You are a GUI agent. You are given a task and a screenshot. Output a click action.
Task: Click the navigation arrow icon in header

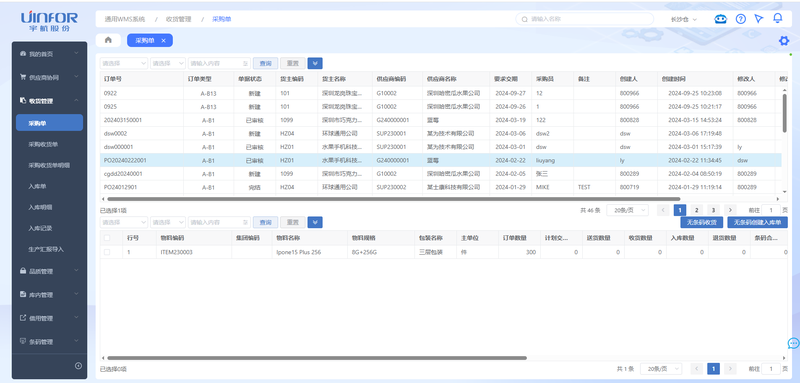[x=759, y=19]
